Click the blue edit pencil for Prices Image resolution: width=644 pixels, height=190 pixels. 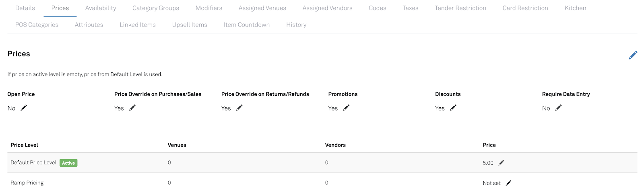tap(633, 55)
